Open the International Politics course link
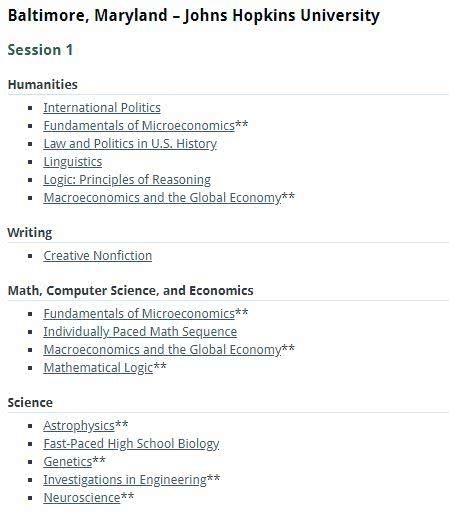The width and height of the screenshot is (449, 516). coord(102,108)
